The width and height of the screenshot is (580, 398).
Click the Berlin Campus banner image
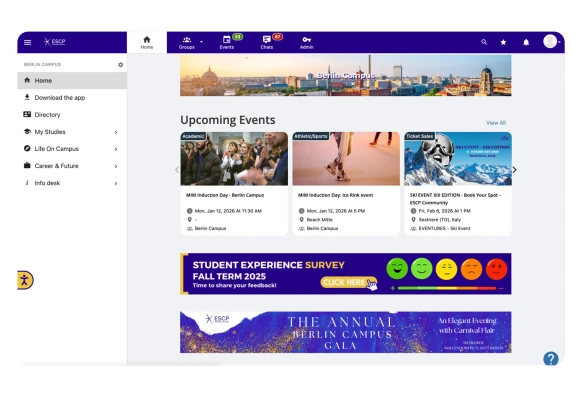click(346, 75)
